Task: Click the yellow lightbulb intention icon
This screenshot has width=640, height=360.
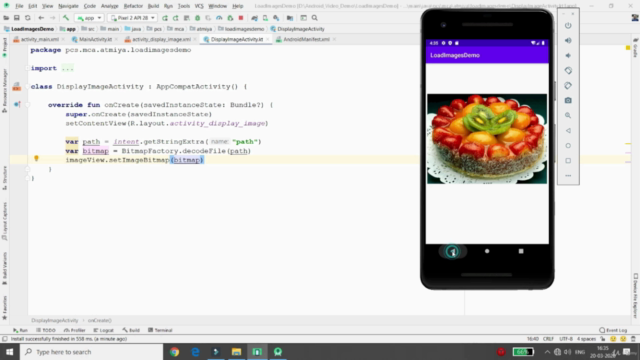Action: pos(36,158)
